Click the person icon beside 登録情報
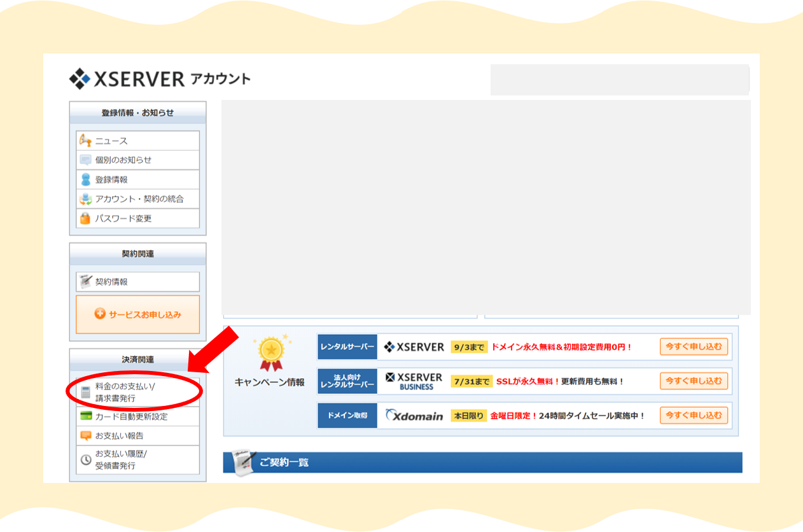803x532 pixels. tap(85, 179)
